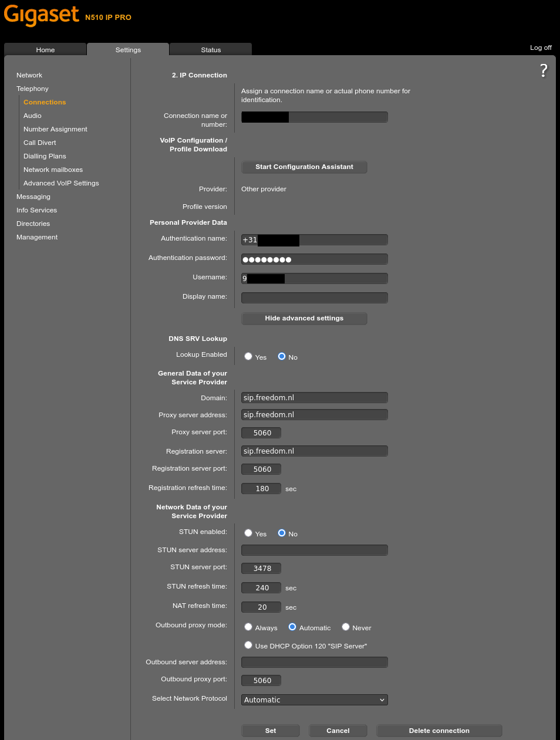Click the Domain input field
The image size is (560, 740).
[314, 397]
